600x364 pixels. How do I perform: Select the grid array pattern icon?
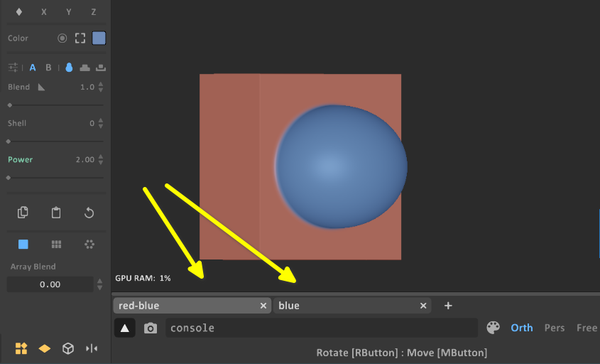pos(56,244)
